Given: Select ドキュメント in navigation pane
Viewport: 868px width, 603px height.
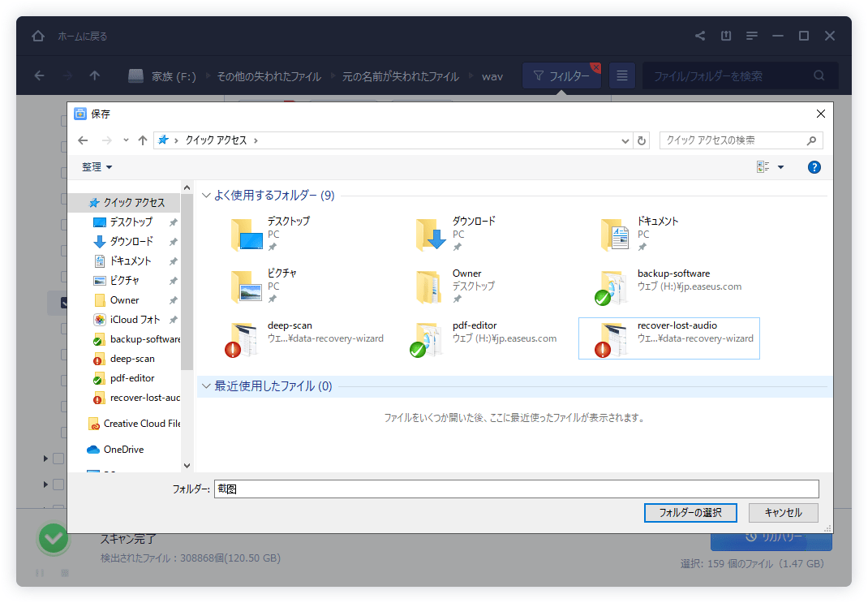Looking at the screenshot, I should (x=131, y=261).
